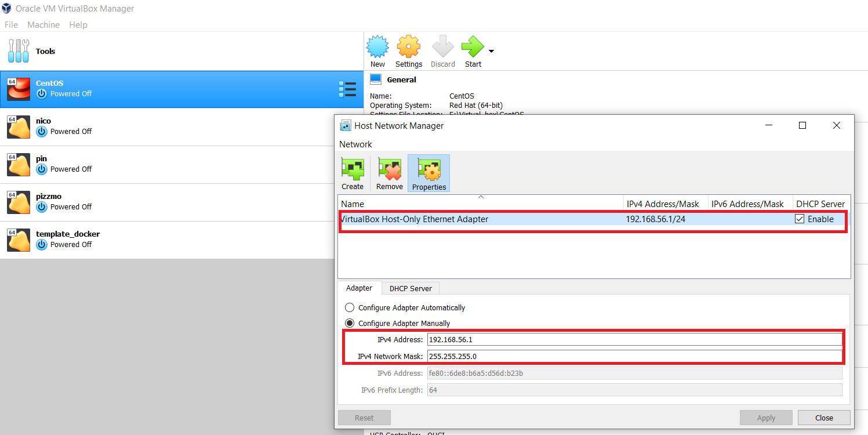Image resolution: width=868 pixels, height=435 pixels.
Task: Click the CentOS red hat icon
Action: 19,89
